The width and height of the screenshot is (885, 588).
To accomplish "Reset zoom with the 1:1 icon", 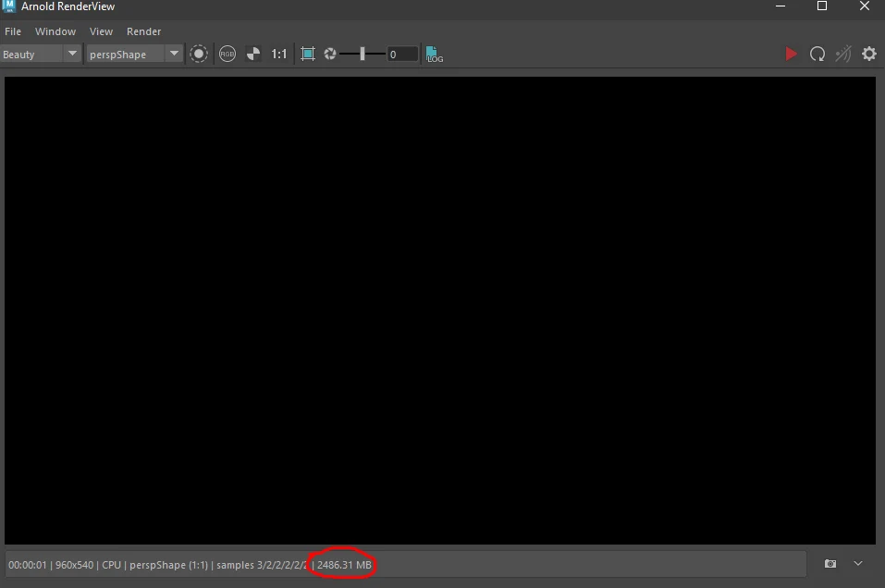I will [x=279, y=54].
